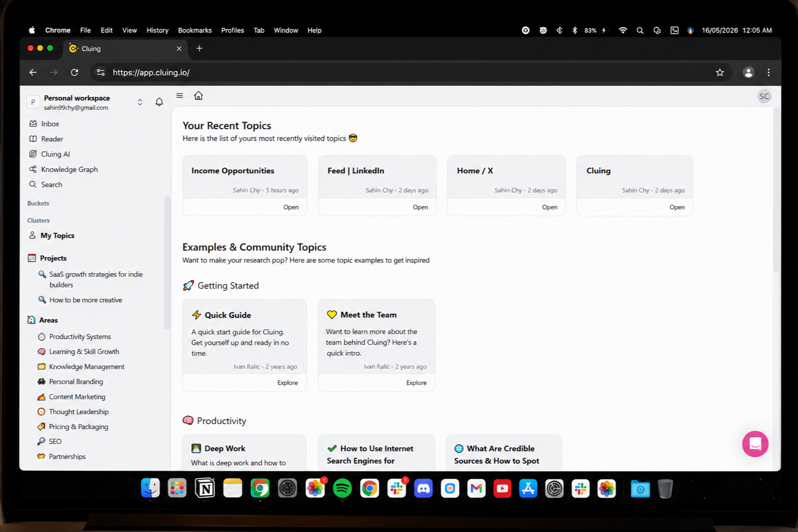This screenshot has height=532, width=798.
Task: Open the Feed | LinkedIn topic
Action: click(420, 207)
